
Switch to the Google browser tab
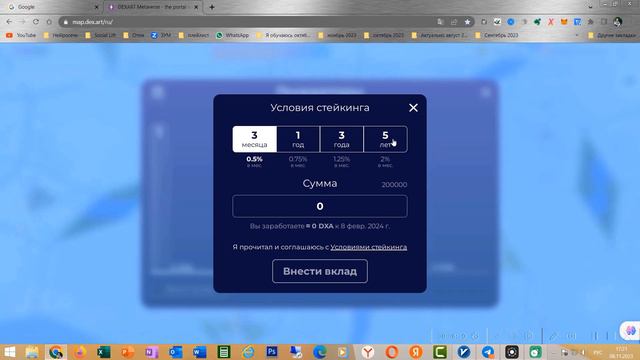point(51,7)
